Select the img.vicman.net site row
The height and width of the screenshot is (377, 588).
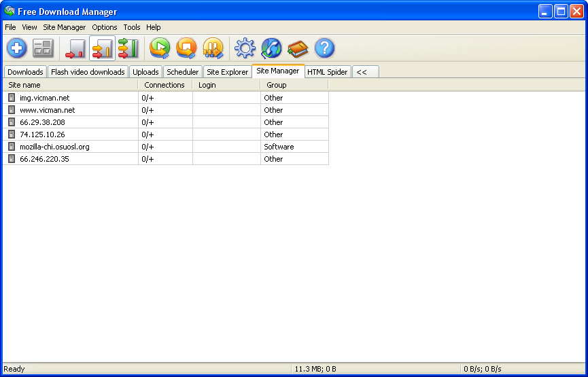point(166,98)
